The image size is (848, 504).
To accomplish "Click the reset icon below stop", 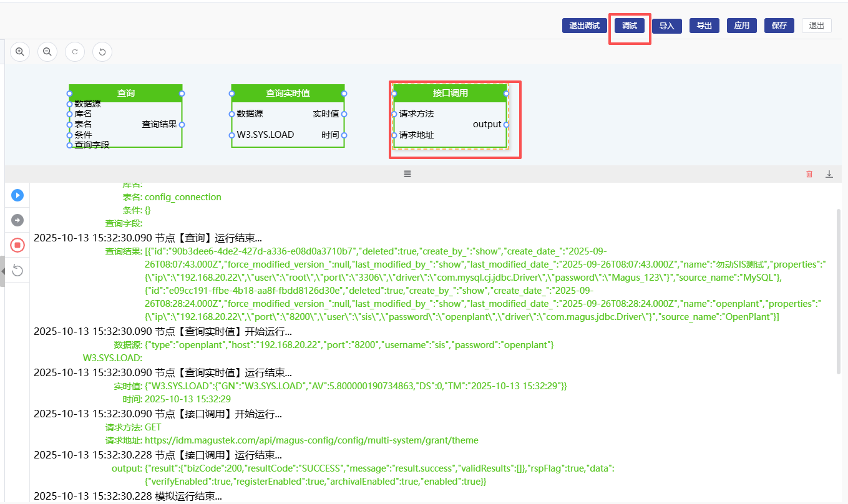I will (17, 270).
